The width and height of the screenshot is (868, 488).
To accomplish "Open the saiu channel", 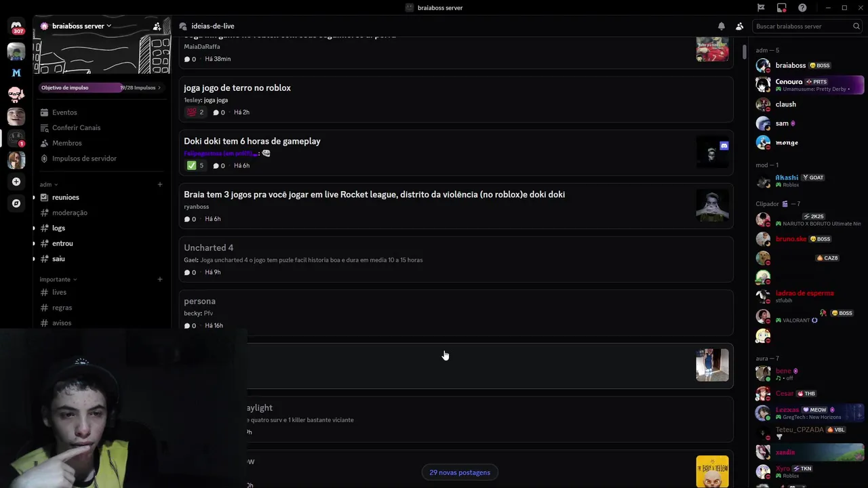I will 58,259.
